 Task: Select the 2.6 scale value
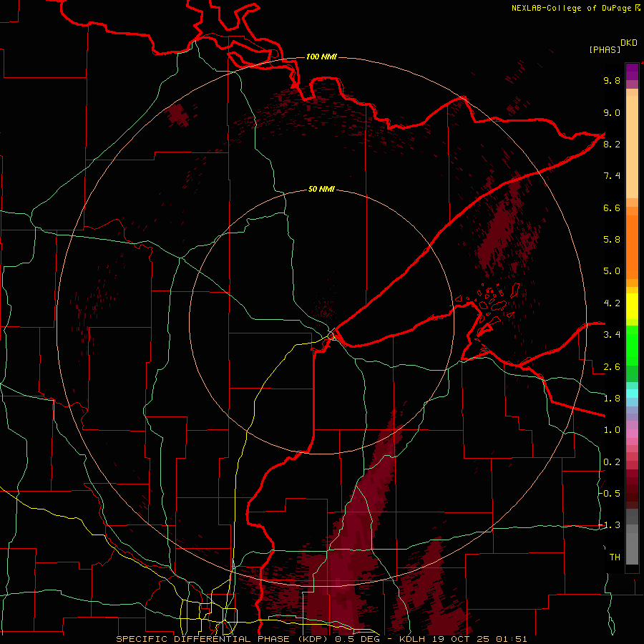coord(612,367)
